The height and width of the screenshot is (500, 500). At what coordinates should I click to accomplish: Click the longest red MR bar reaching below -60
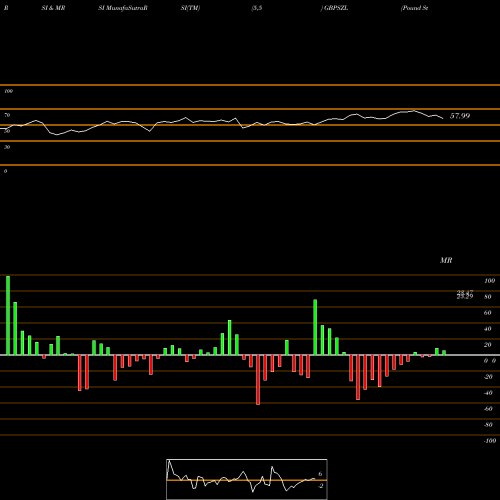pyautogui.click(x=258, y=380)
